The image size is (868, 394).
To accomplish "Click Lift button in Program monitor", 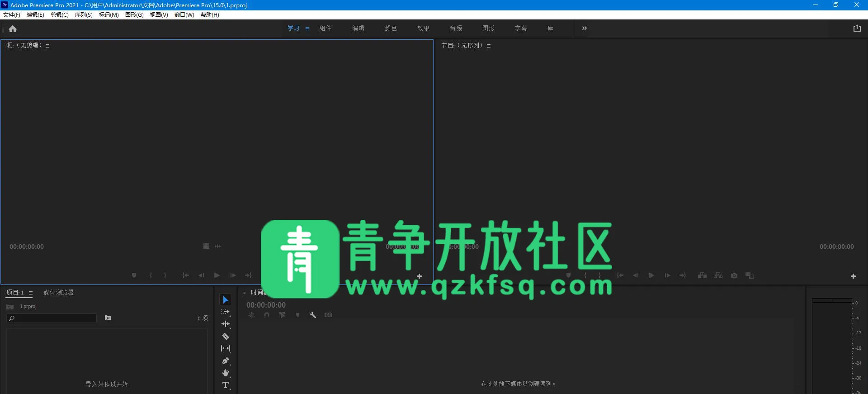I will point(702,275).
